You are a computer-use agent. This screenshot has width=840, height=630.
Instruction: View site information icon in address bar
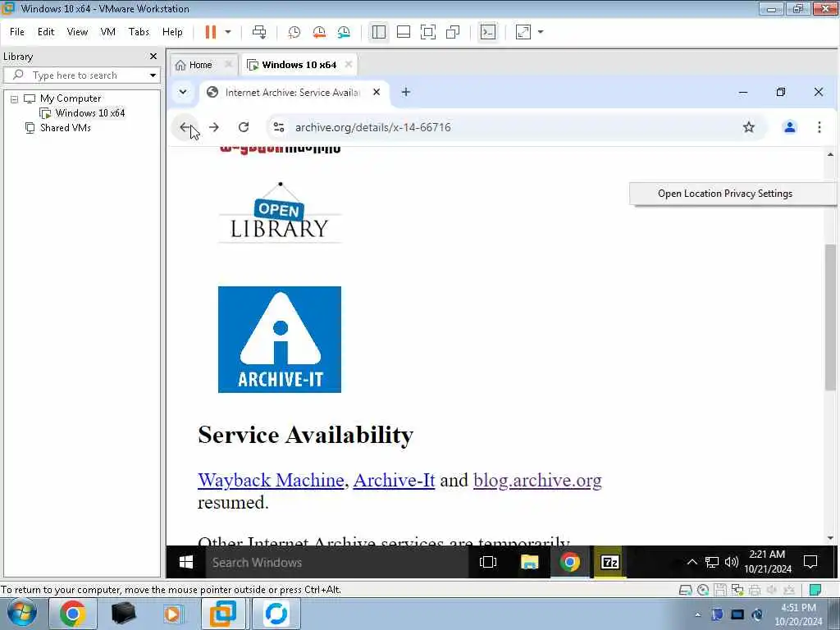pyautogui.click(x=279, y=127)
